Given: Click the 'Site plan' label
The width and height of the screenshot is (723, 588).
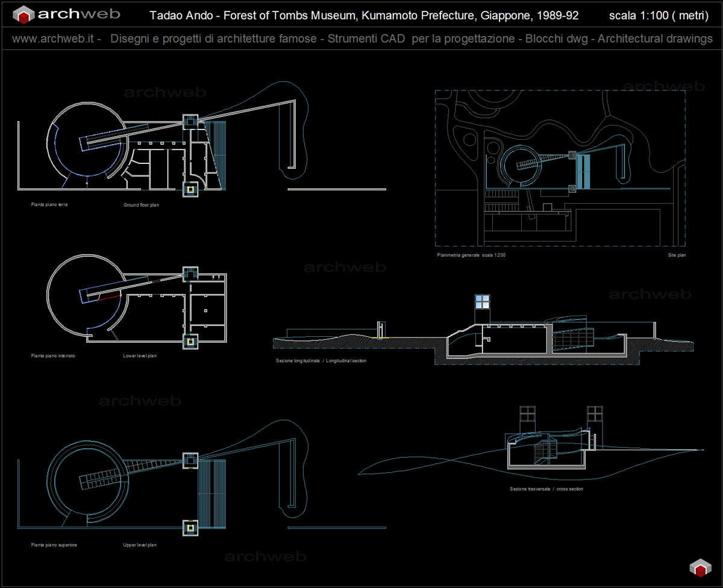Looking at the screenshot, I should (x=677, y=255).
